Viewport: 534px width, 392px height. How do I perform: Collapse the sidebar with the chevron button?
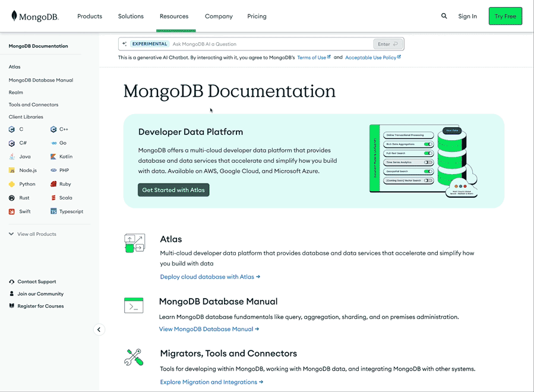click(x=99, y=330)
